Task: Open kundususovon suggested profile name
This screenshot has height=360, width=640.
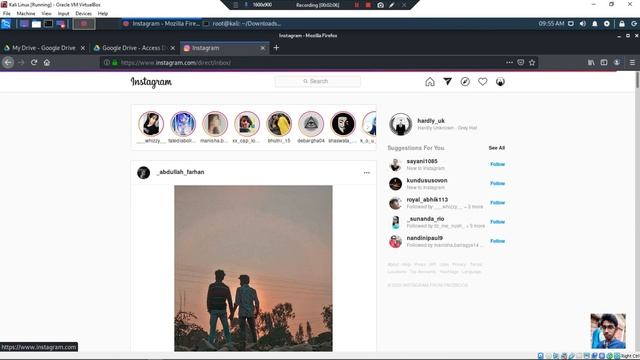Action: click(427, 180)
